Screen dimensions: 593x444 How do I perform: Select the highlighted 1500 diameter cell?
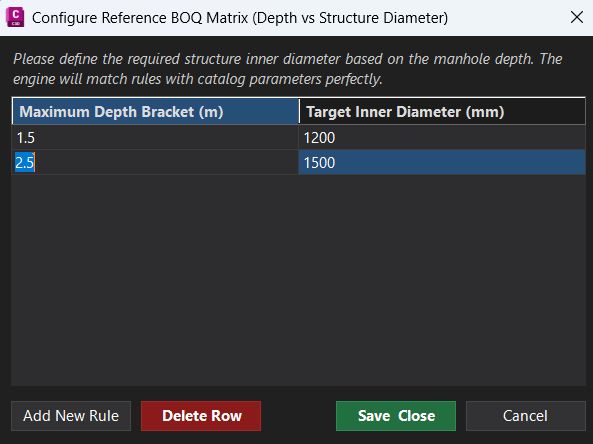(442, 163)
